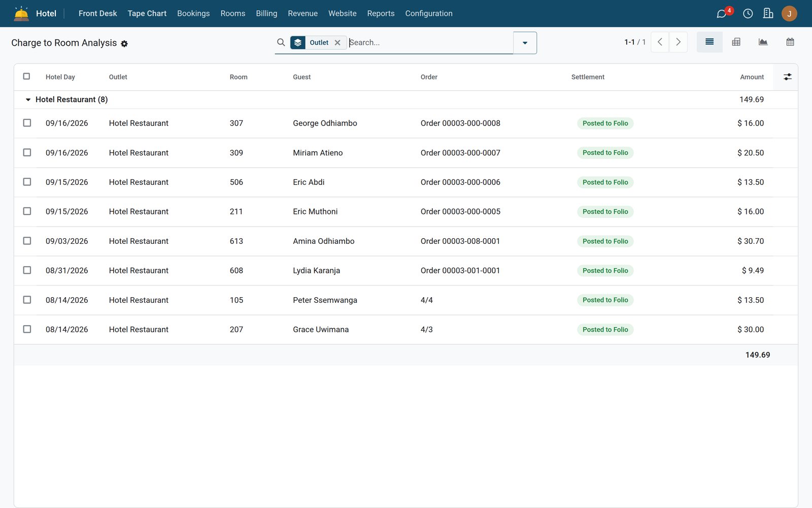812x508 pixels.
Task: Switch to calendar view
Action: click(x=790, y=42)
